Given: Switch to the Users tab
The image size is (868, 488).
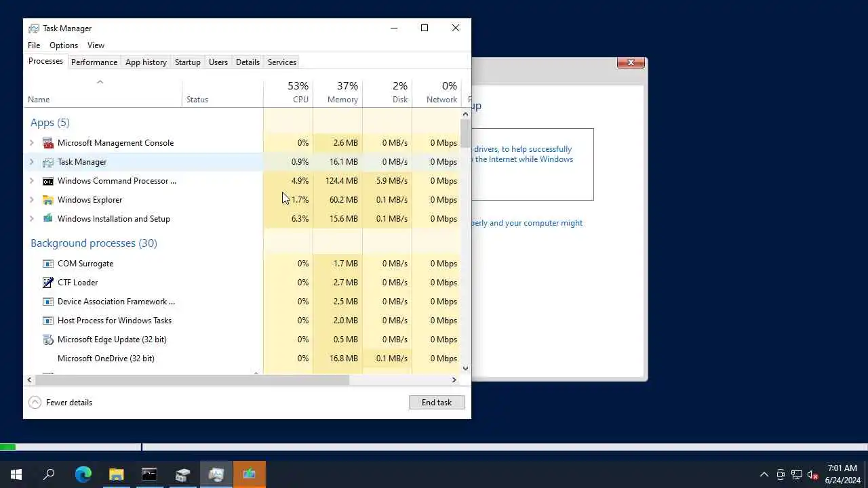Looking at the screenshot, I should pos(218,62).
